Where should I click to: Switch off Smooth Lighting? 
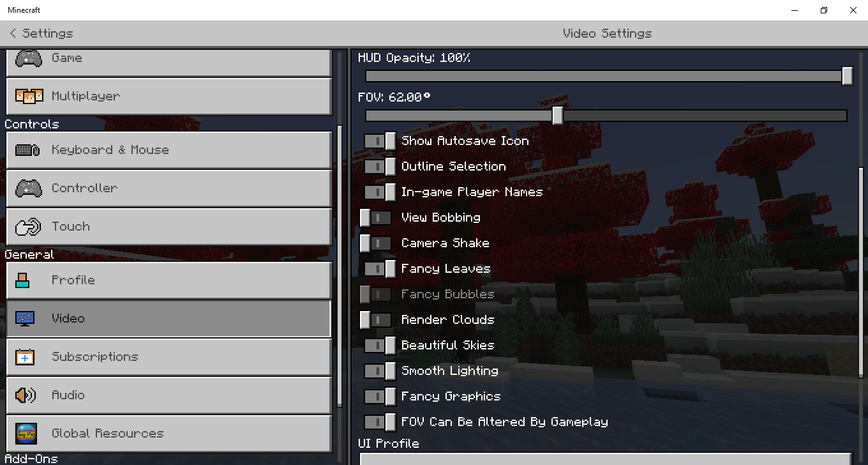pyautogui.click(x=380, y=371)
